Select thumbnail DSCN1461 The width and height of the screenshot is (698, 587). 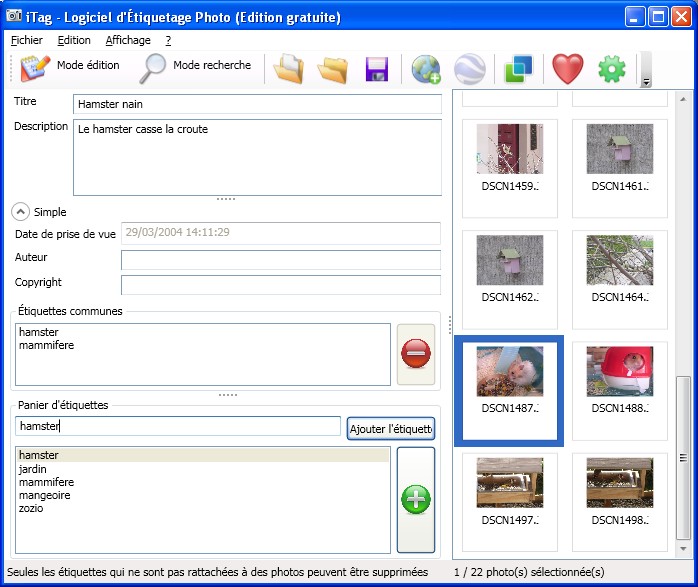tap(620, 168)
